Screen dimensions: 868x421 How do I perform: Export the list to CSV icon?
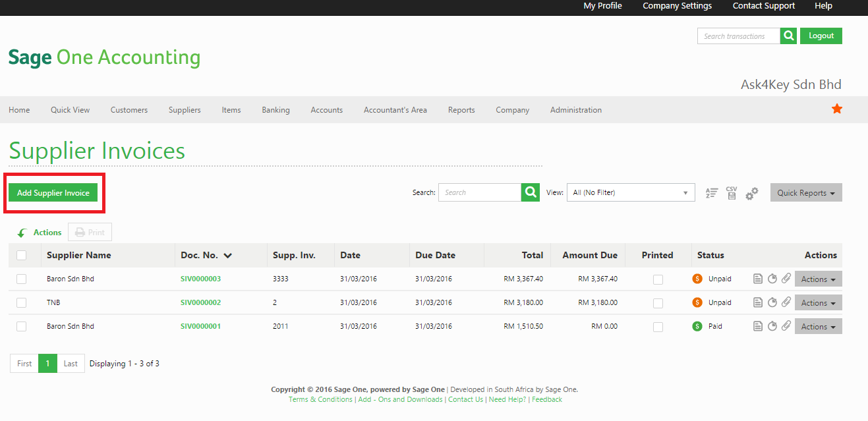point(732,192)
